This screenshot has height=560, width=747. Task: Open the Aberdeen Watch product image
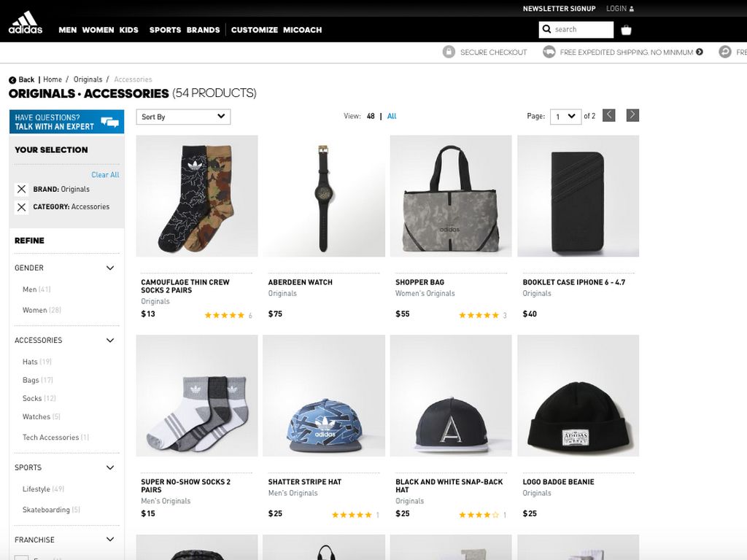[324, 196]
